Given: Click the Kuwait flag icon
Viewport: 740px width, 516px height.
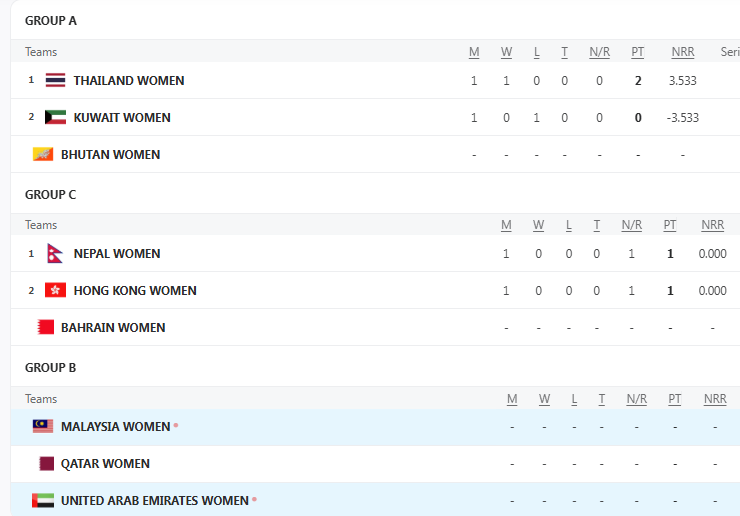Looking at the screenshot, I should [55, 117].
